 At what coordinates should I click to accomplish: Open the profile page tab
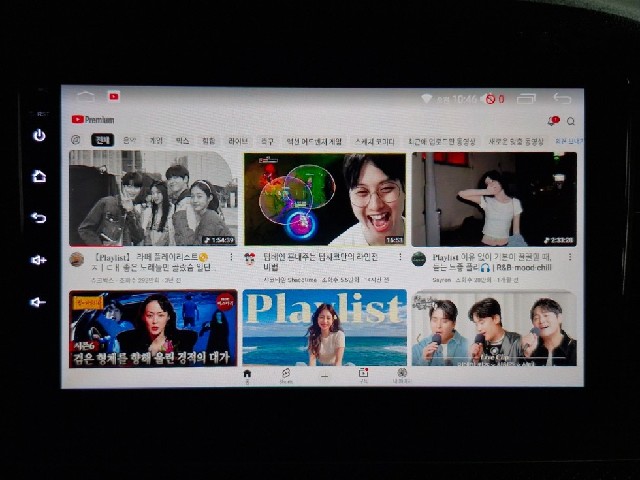pos(402,376)
